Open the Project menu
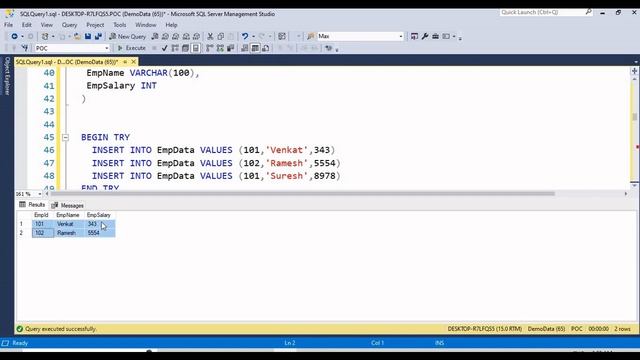This screenshot has height=360, width=640. [95, 25]
